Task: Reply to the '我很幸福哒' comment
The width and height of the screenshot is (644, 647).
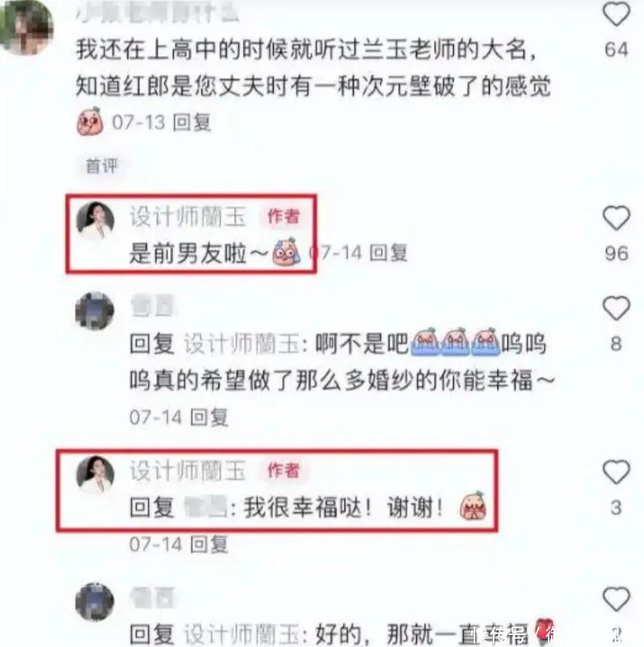Action: 209,544
